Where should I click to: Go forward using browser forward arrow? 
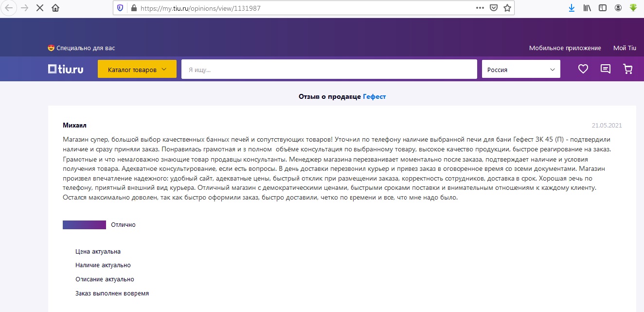(24, 8)
